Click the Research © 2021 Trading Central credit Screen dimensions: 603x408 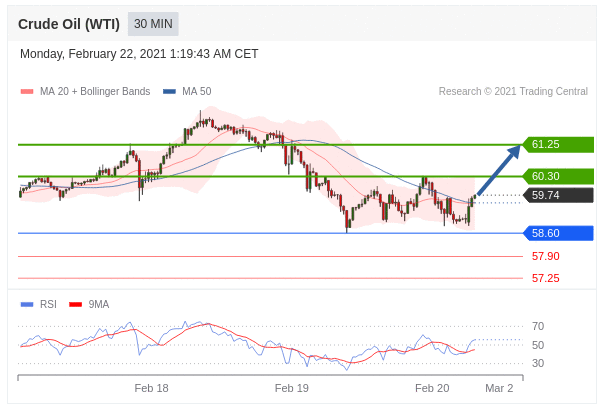(x=513, y=91)
